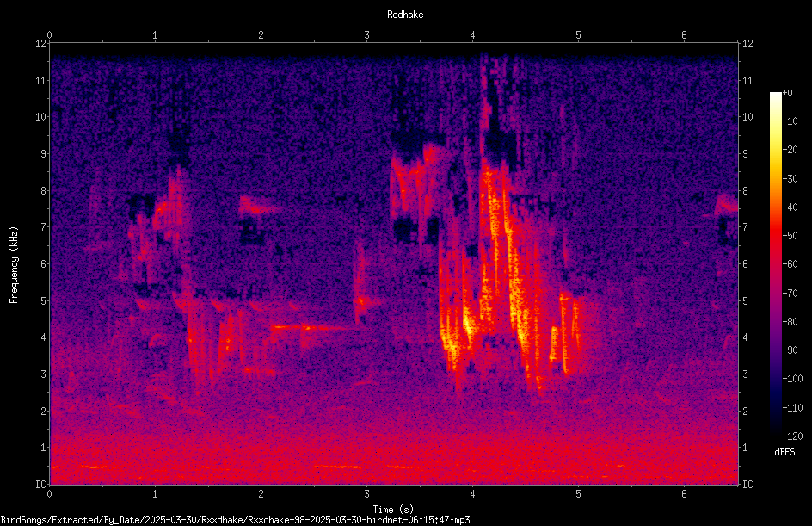Click the 7 label on left frequency axis
The width and height of the screenshot is (812, 526).
(x=44, y=227)
